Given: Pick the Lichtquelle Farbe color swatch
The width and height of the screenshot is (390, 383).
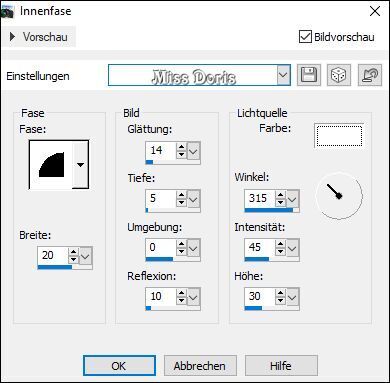Looking at the screenshot, I should [339, 136].
